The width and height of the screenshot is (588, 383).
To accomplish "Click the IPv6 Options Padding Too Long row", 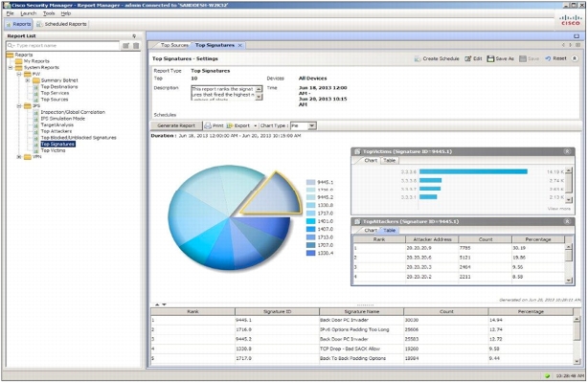I will click(x=362, y=329).
